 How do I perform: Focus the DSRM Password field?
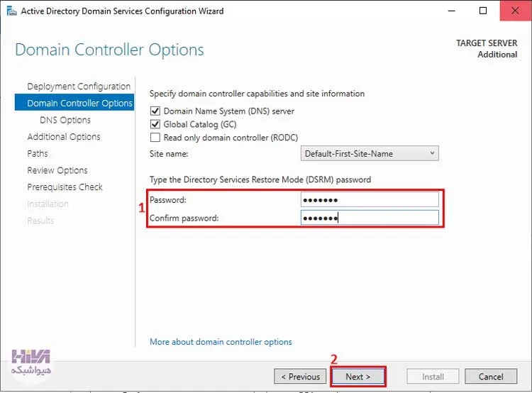click(370, 199)
